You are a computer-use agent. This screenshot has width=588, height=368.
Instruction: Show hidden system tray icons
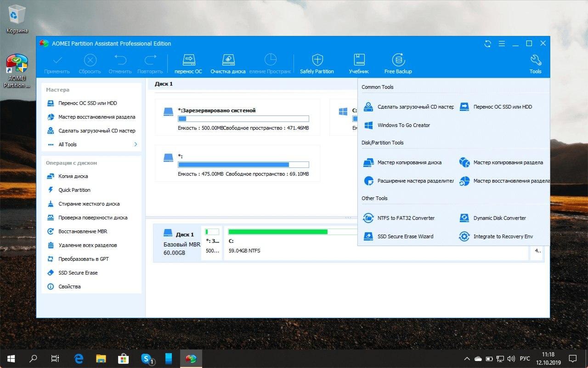pyautogui.click(x=467, y=359)
